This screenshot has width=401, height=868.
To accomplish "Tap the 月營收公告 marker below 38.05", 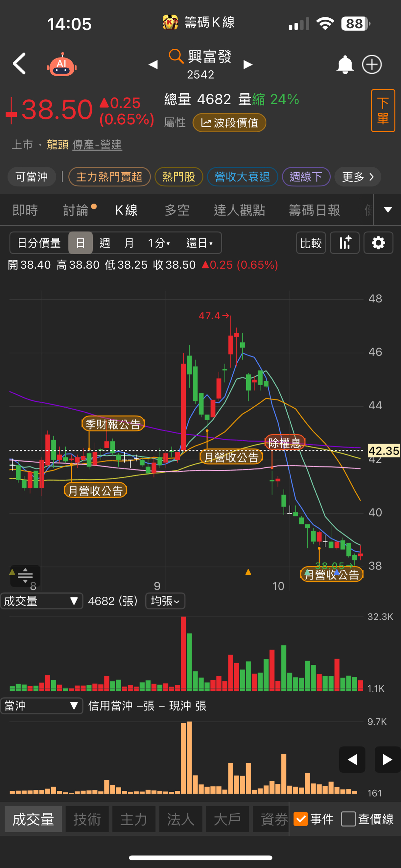I will coord(332,574).
